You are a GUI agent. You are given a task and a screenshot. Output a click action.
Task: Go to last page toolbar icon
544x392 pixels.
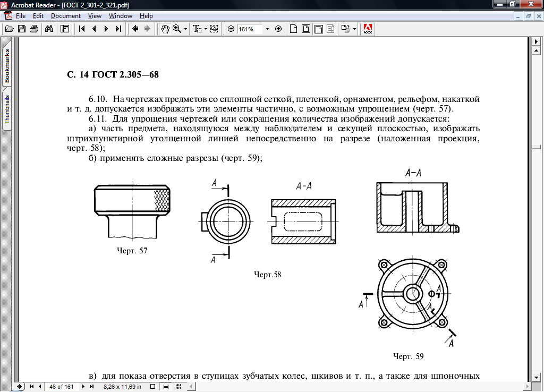(118, 29)
